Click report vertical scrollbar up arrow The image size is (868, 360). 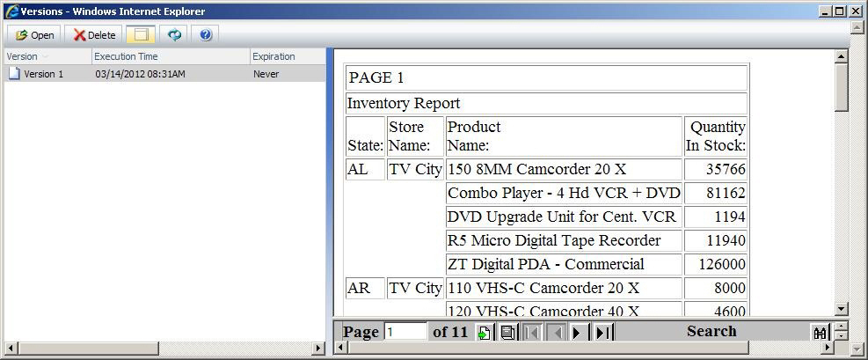tap(841, 56)
